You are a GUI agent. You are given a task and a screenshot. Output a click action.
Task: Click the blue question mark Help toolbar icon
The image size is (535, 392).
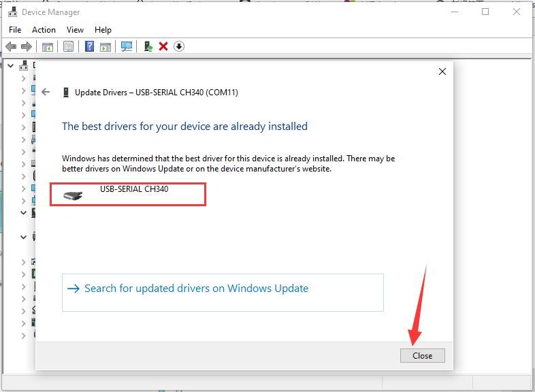89,46
